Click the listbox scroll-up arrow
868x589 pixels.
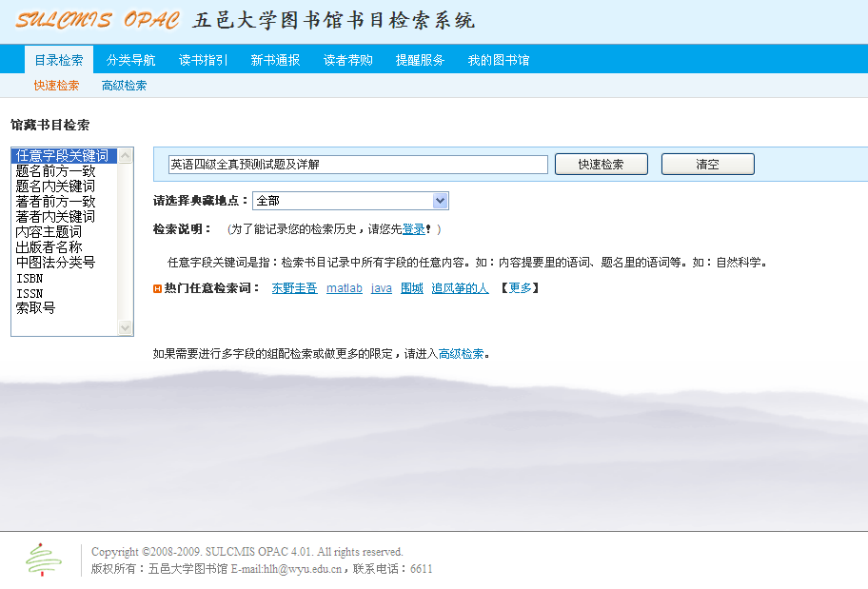(x=125, y=155)
